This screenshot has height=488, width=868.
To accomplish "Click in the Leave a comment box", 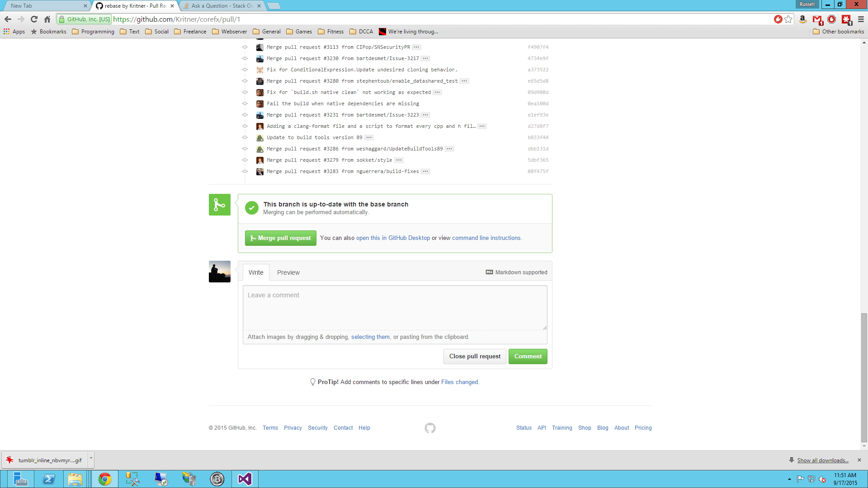I will [x=395, y=307].
